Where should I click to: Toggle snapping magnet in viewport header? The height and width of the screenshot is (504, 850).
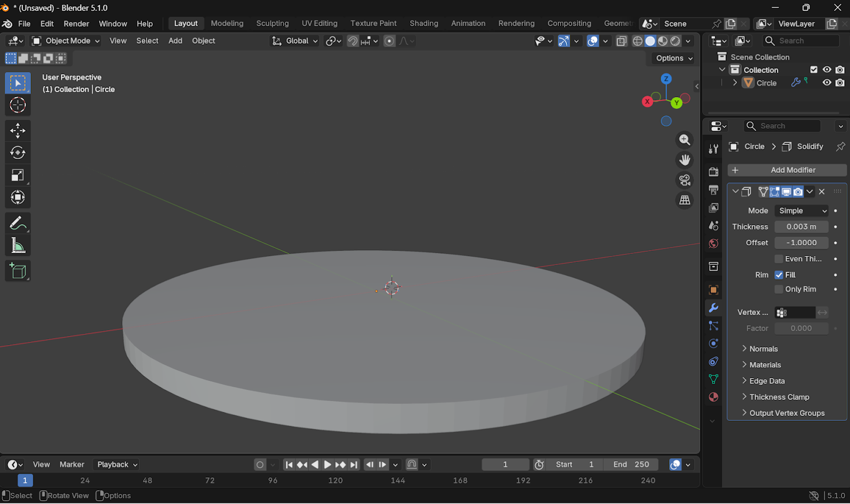[352, 41]
